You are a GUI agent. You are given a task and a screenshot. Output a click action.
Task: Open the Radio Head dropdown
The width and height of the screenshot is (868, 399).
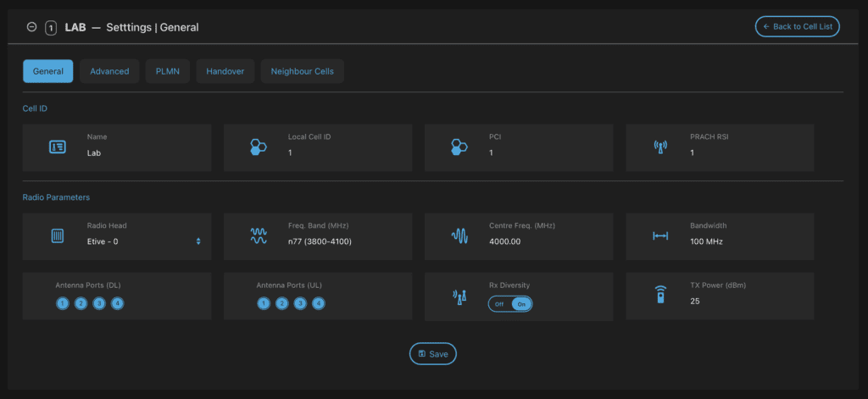tap(144, 241)
